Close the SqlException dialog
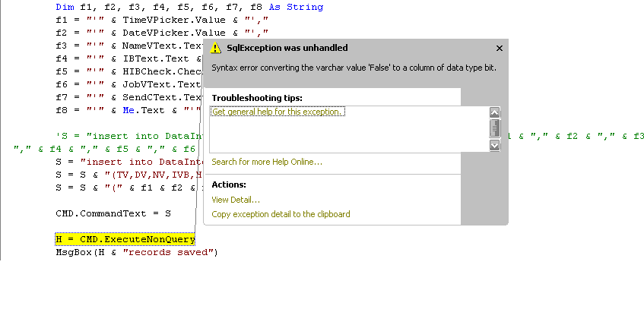Viewport: 644px width, 328px height. point(500,49)
